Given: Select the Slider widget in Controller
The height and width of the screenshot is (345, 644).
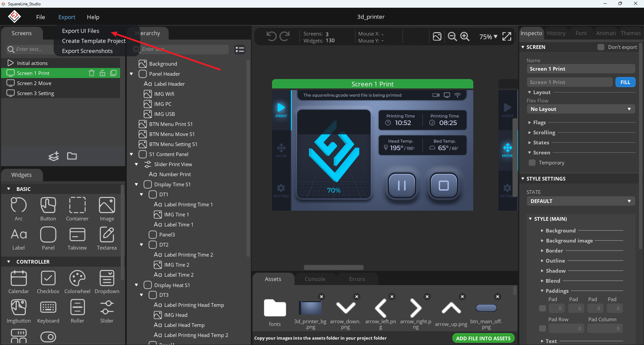Looking at the screenshot, I should (x=107, y=312).
